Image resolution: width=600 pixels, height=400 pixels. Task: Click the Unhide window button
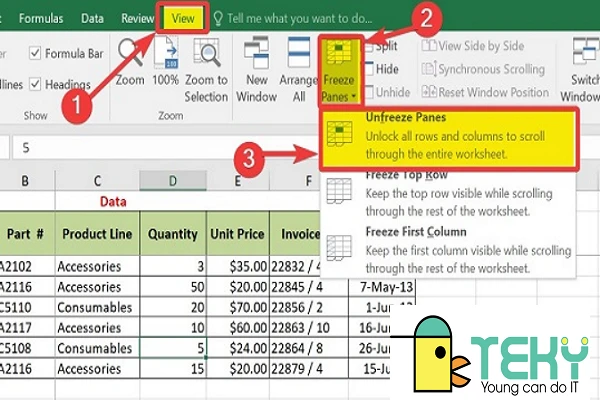(x=388, y=92)
